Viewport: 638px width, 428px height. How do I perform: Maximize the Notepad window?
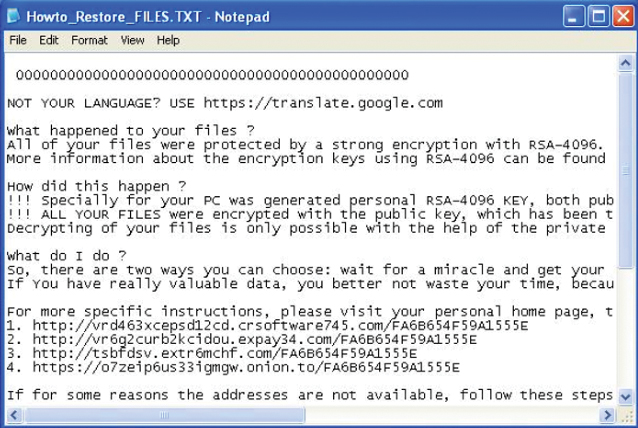tap(599, 17)
